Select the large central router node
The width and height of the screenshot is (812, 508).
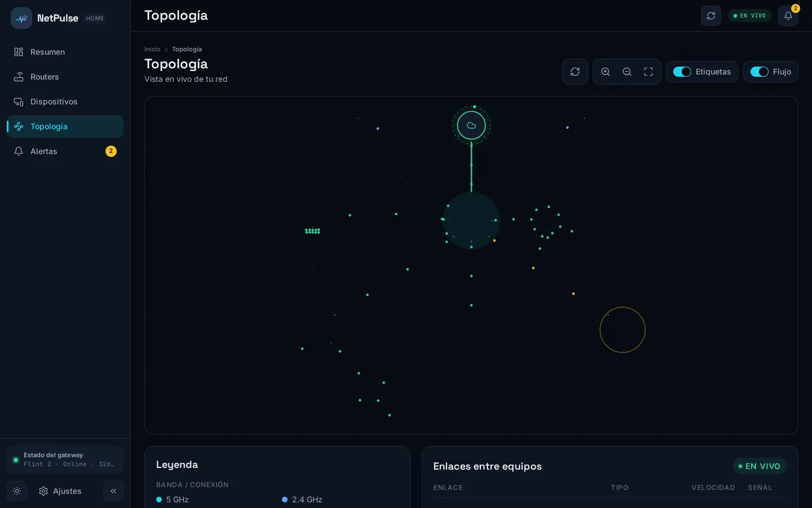(471, 220)
